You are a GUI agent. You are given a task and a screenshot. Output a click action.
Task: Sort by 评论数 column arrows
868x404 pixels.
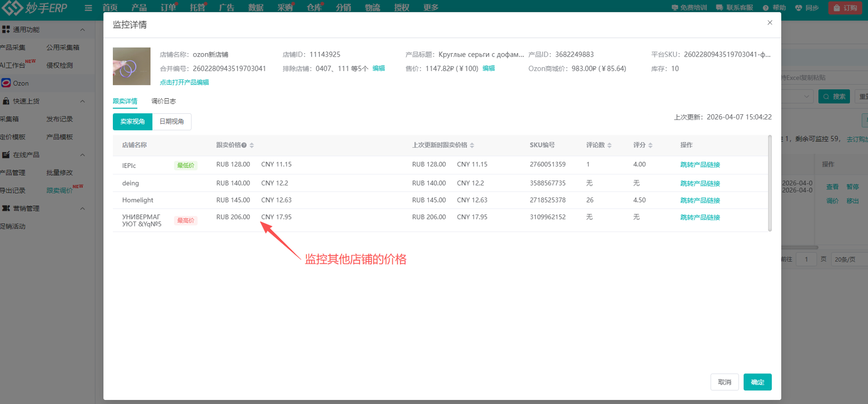(x=609, y=145)
